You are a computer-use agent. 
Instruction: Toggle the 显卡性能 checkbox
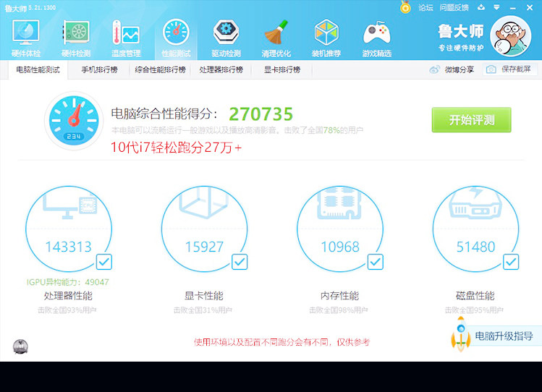(x=240, y=262)
